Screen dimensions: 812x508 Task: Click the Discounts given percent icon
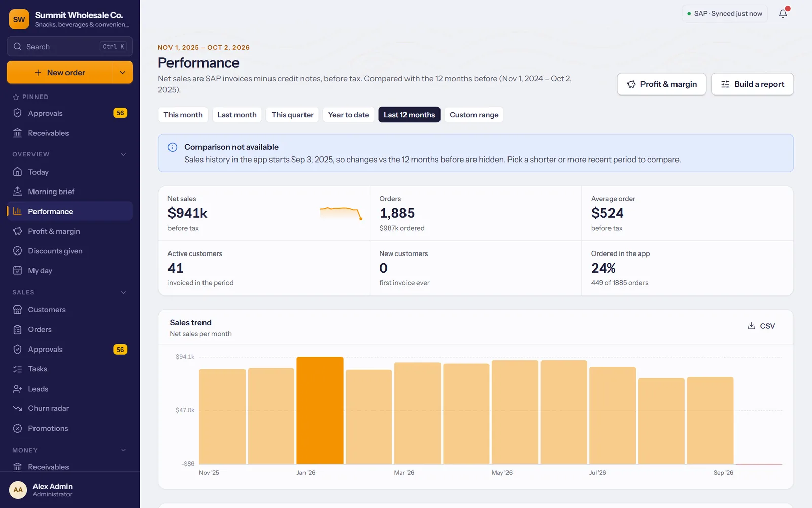tap(17, 251)
